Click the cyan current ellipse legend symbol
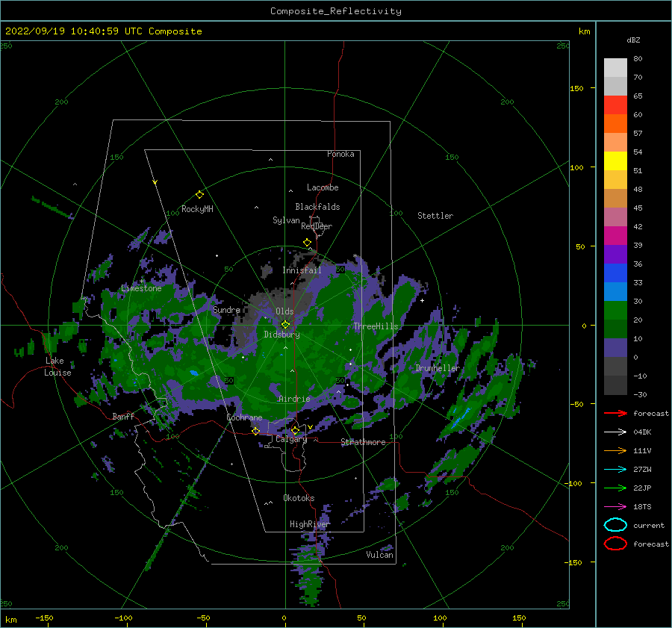672x628 pixels. click(615, 525)
